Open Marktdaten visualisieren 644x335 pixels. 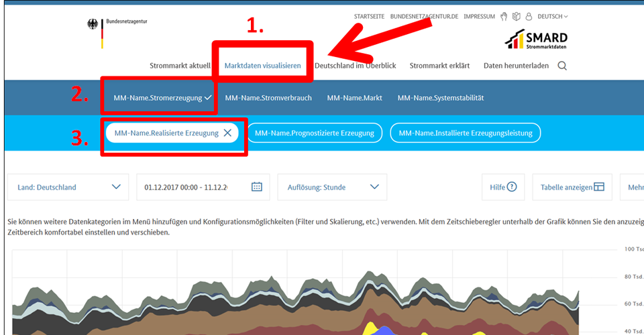262,66
